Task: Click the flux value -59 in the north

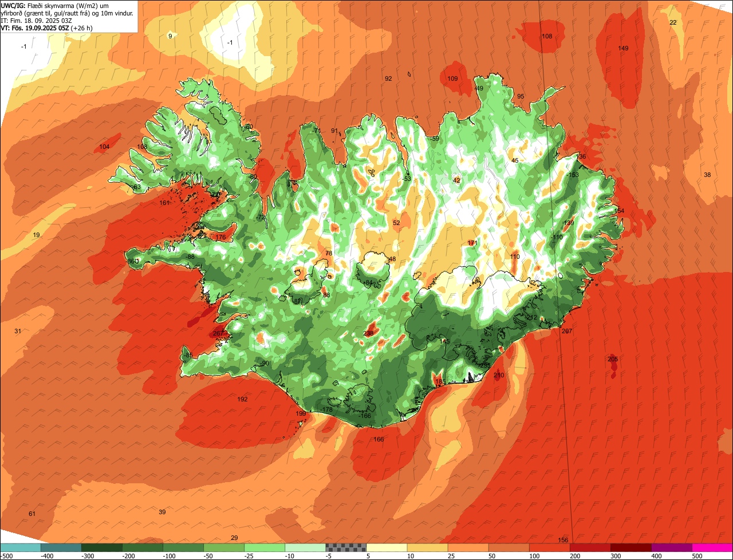Action: 435,139
